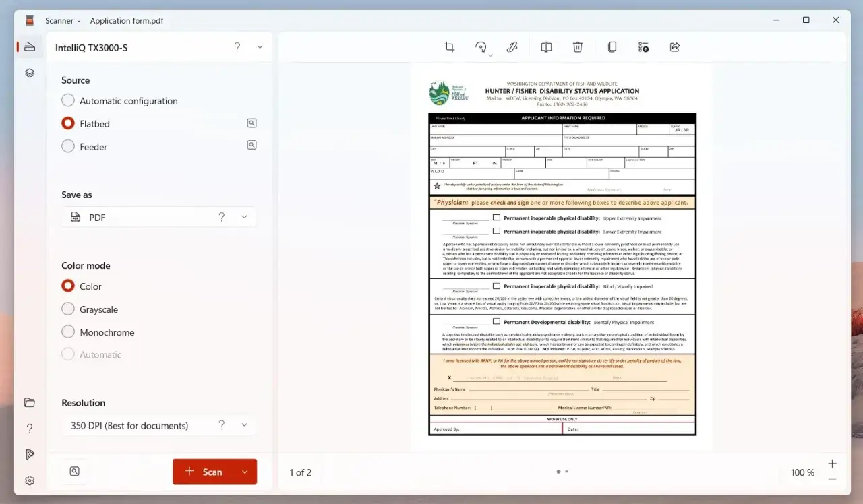Click the scanned document preview page
Screen dimensions: 863x504
(x=562, y=257)
